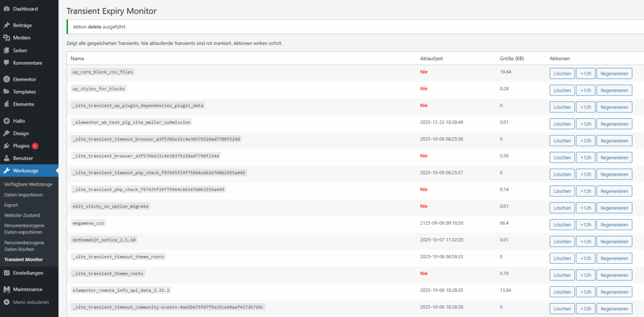
Task: Select Website-Zustand under Werkzeuge
Action: (x=22, y=215)
